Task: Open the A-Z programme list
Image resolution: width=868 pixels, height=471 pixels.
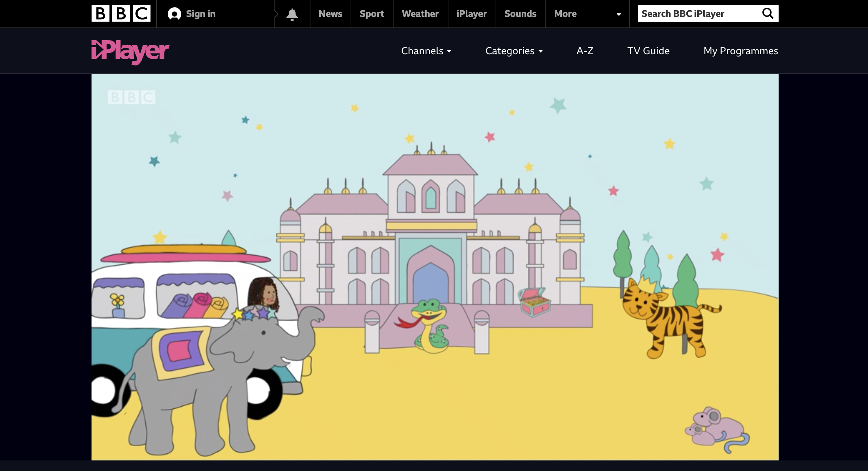Action: point(585,51)
